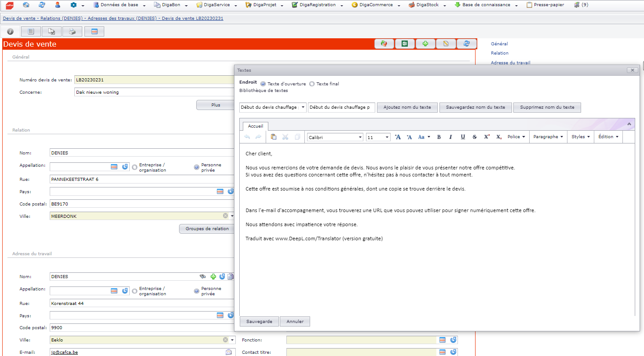Click the cut scissors icon in editor
The height and width of the screenshot is (356, 644).
pyautogui.click(x=285, y=137)
